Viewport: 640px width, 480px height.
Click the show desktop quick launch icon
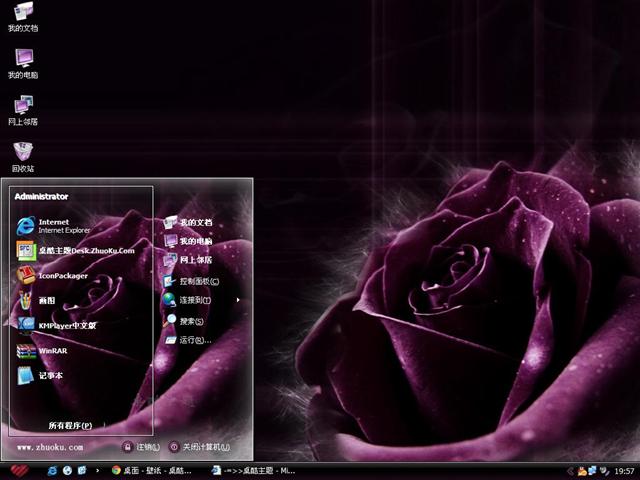click(x=82, y=471)
